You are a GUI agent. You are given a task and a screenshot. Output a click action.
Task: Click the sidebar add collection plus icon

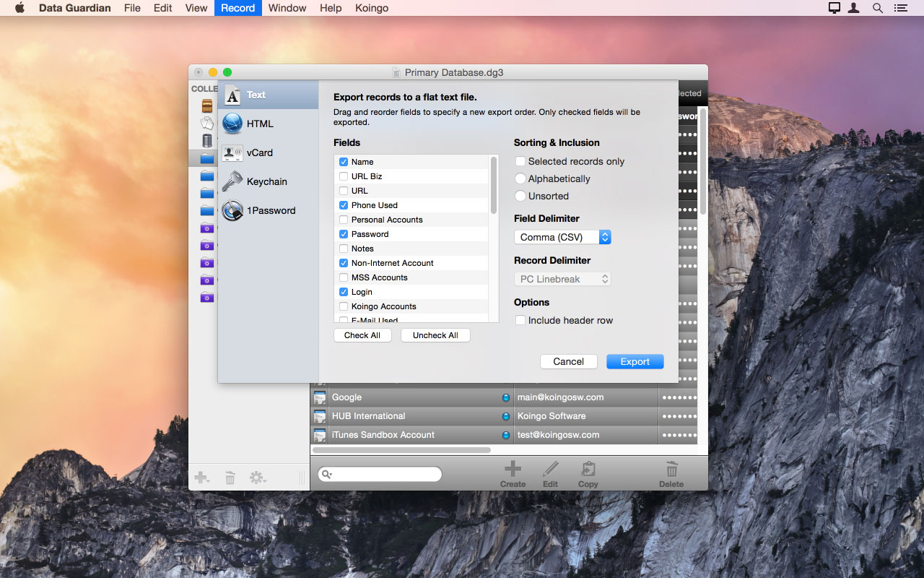click(202, 478)
